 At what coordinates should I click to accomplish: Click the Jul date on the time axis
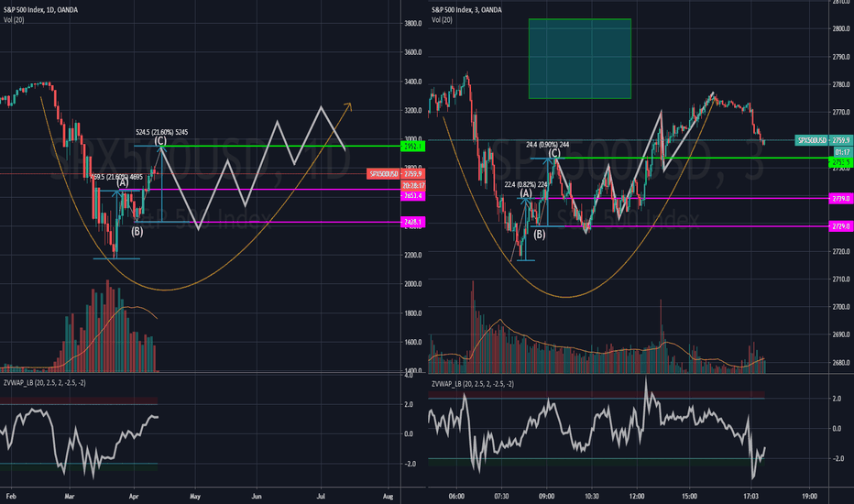pyautogui.click(x=321, y=497)
